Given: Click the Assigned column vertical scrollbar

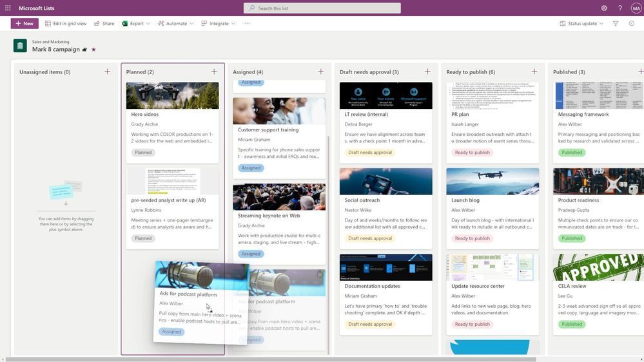Looking at the screenshot, I should [328, 244].
